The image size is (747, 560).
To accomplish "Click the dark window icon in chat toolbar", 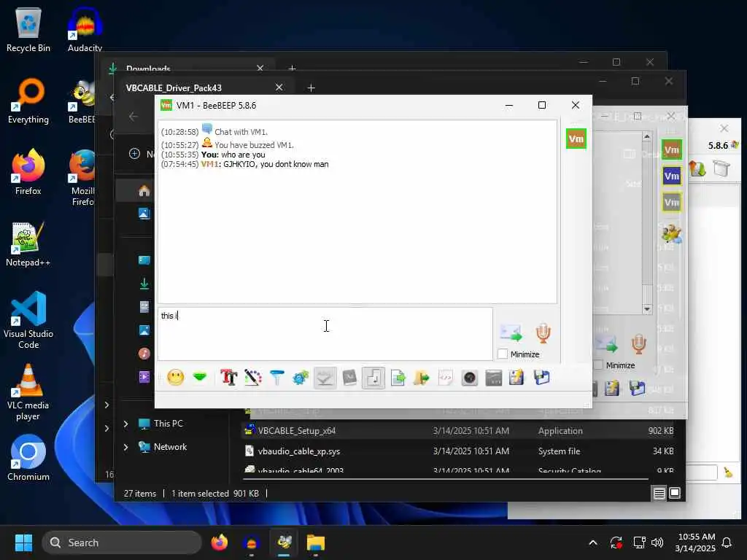I will coord(494,378).
